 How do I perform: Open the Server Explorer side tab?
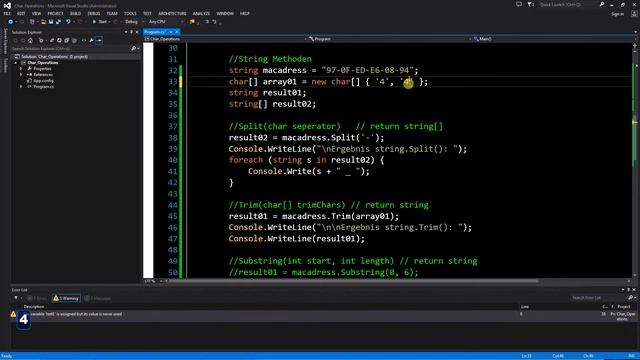pyautogui.click(x=5, y=41)
